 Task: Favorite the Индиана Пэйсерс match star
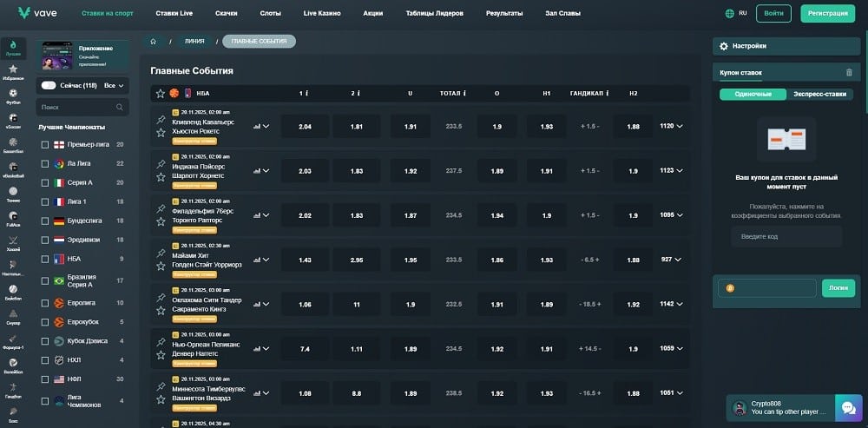[x=161, y=177]
